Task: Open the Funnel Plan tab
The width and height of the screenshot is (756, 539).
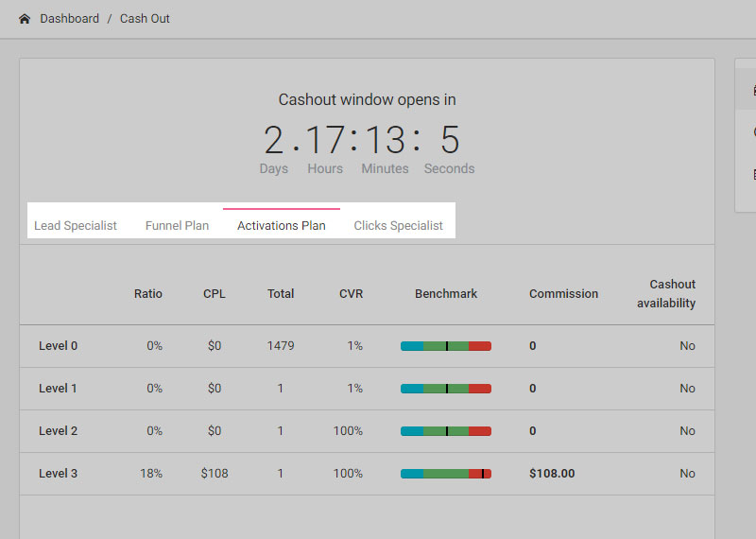Action: (177, 225)
